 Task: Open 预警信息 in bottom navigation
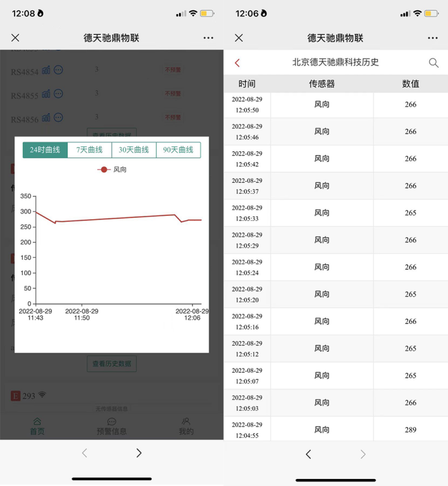pos(111,427)
